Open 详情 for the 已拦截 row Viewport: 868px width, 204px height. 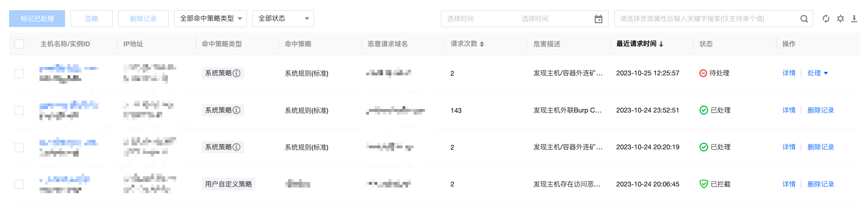pyautogui.click(x=789, y=184)
